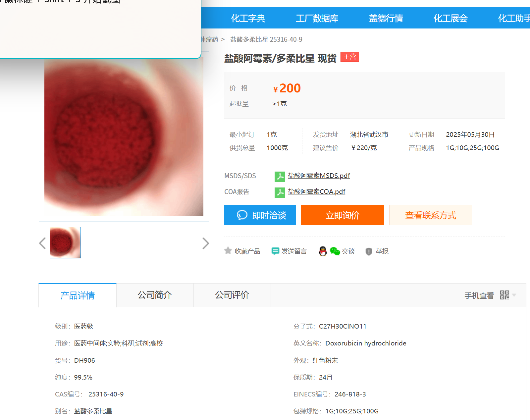This screenshot has width=530, height=420.
Task: Open the 工厂数据库 navigation item
Action: tap(317, 18)
